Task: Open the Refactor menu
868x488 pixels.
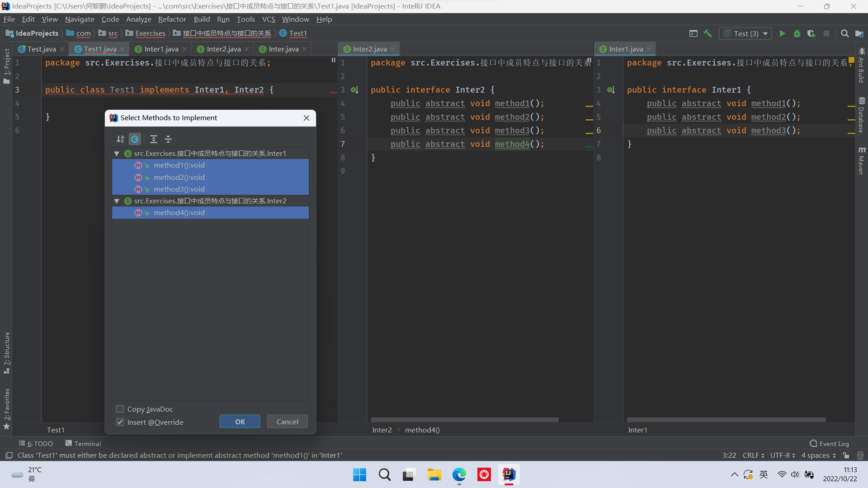Action: (172, 19)
